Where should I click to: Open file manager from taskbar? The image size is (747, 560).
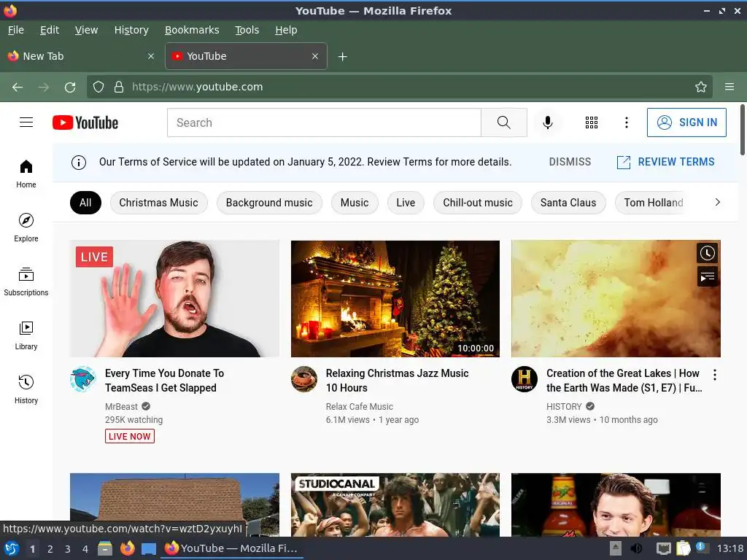coord(105,548)
